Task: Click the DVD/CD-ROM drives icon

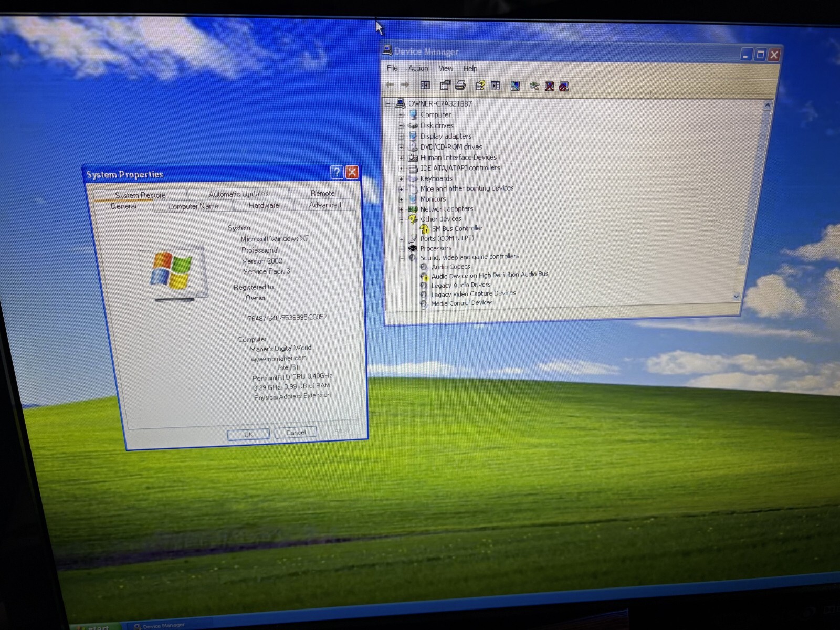Action: [x=413, y=147]
